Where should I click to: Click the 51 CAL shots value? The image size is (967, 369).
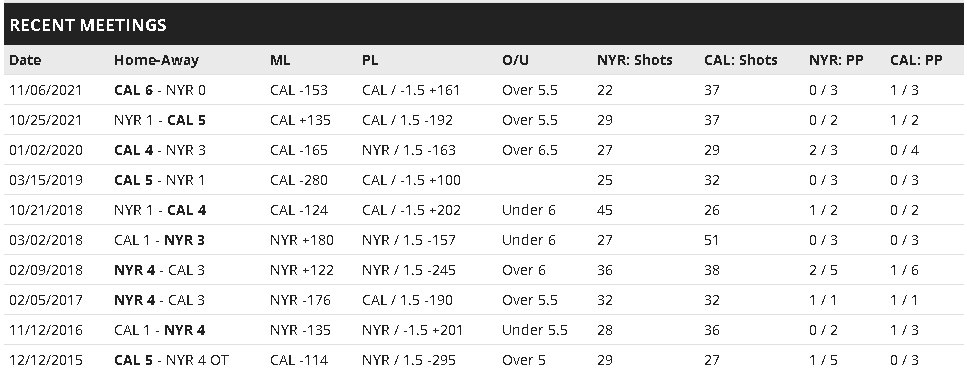tap(712, 241)
